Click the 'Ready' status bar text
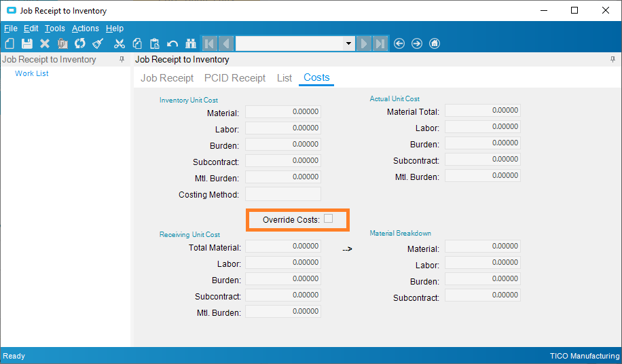This screenshot has height=364, width=622. pos(14,356)
